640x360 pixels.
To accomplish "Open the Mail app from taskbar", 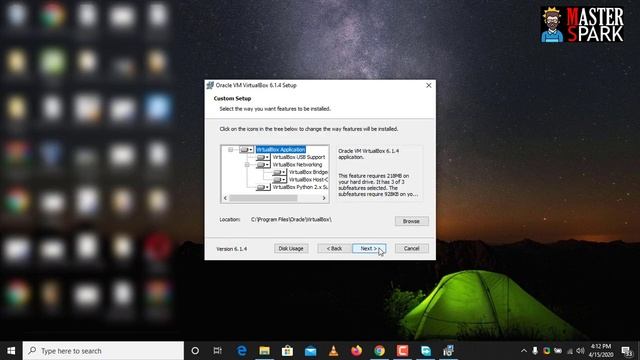I will point(311,351).
